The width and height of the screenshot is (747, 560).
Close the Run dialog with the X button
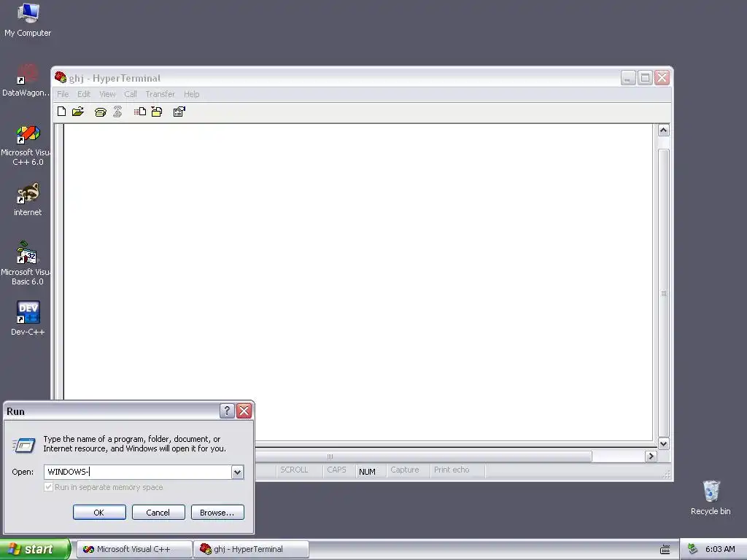click(x=244, y=411)
